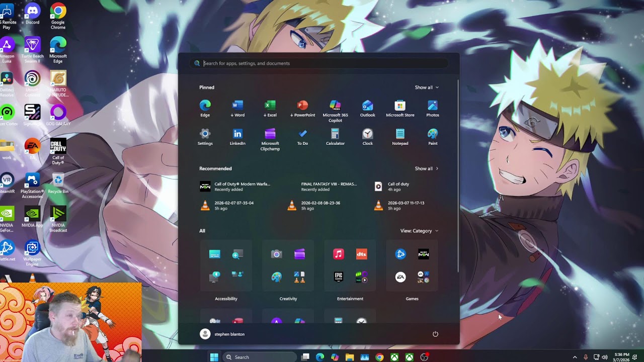Launch Paint from the pinned section
Image resolution: width=644 pixels, height=362 pixels.
433,137
